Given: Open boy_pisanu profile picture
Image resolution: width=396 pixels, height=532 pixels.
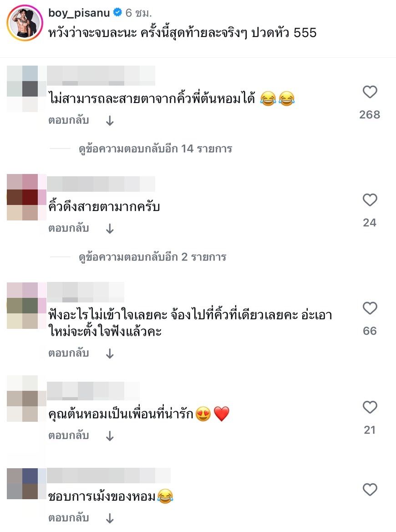Looking at the screenshot, I should coord(25,23).
